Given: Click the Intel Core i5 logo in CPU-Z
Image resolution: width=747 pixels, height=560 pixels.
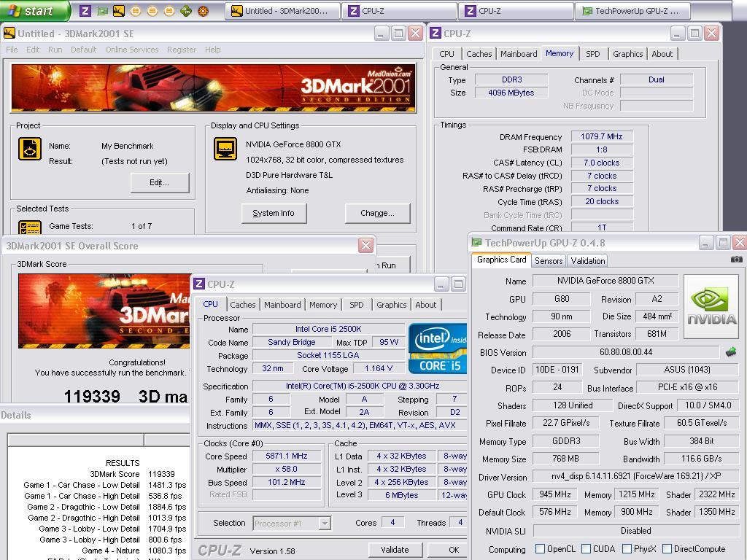Looking at the screenshot, I should 438,348.
